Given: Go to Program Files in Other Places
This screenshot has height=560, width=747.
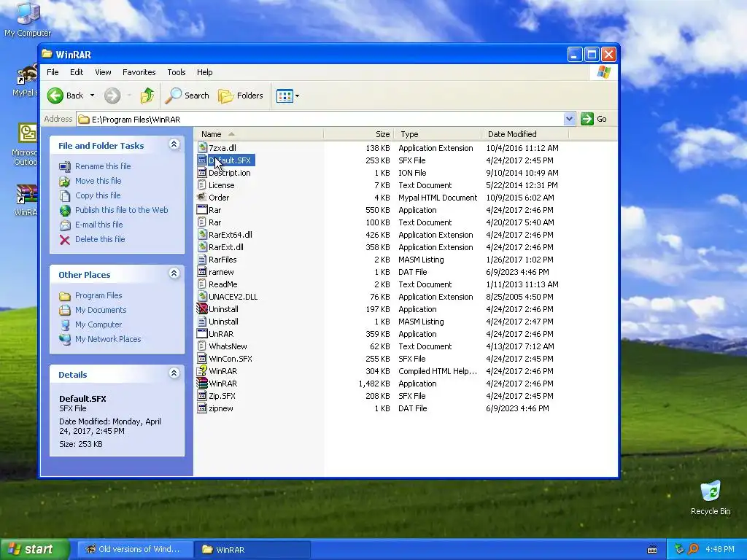Looking at the screenshot, I should pyautogui.click(x=98, y=296).
